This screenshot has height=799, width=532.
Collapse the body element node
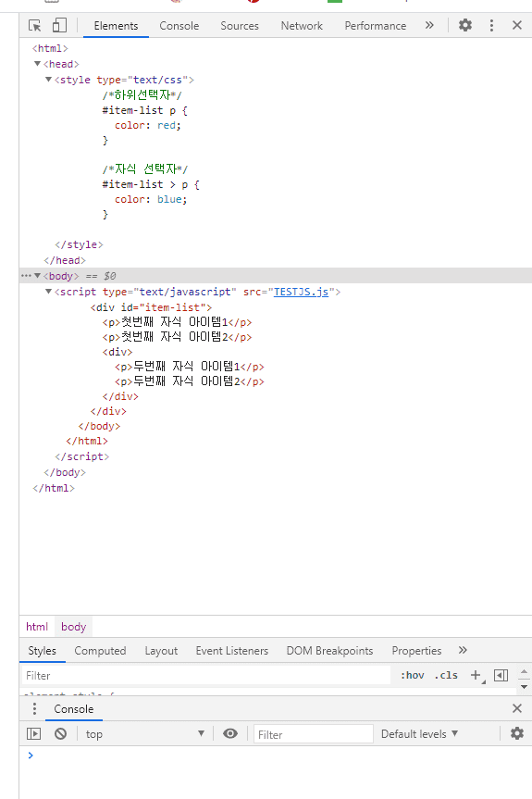tap(37, 276)
